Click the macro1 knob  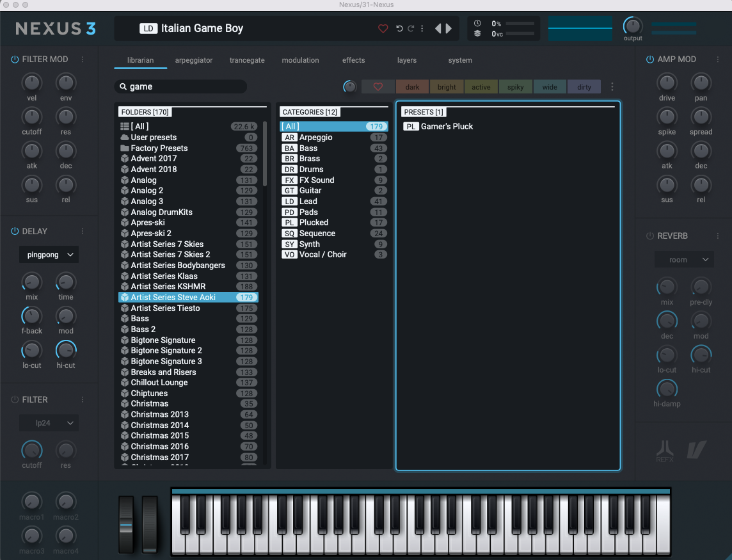click(32, 502)
